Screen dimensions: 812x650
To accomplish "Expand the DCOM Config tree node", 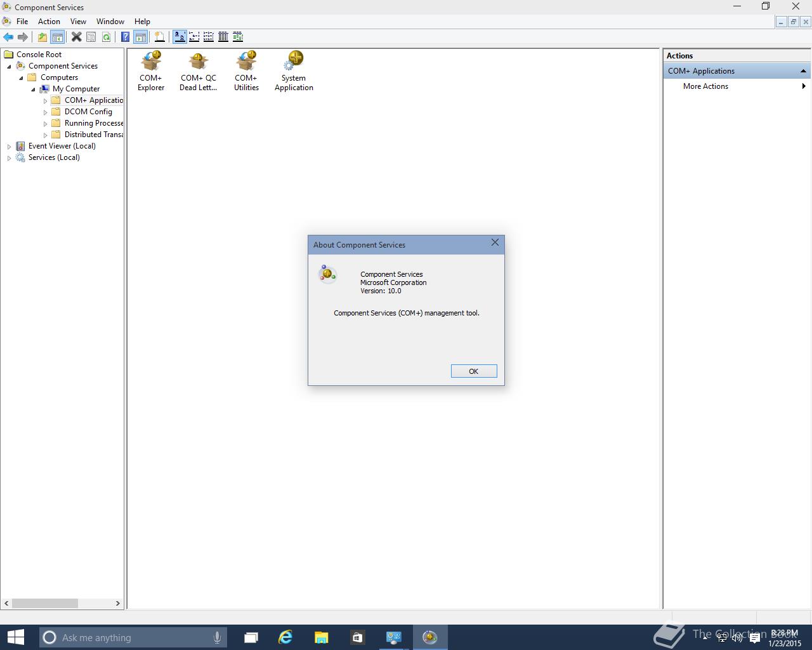I will [x=45, y=112].
